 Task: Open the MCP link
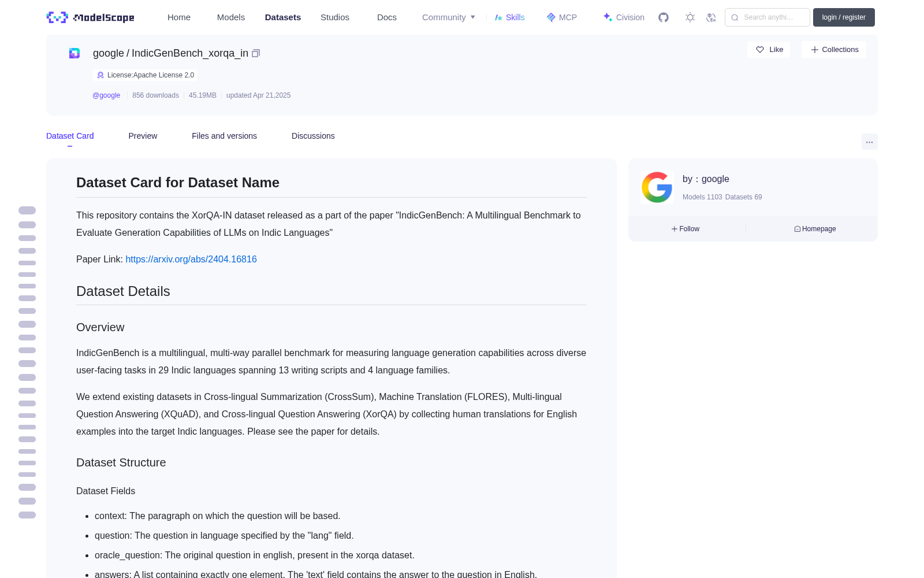coord(562,17)
